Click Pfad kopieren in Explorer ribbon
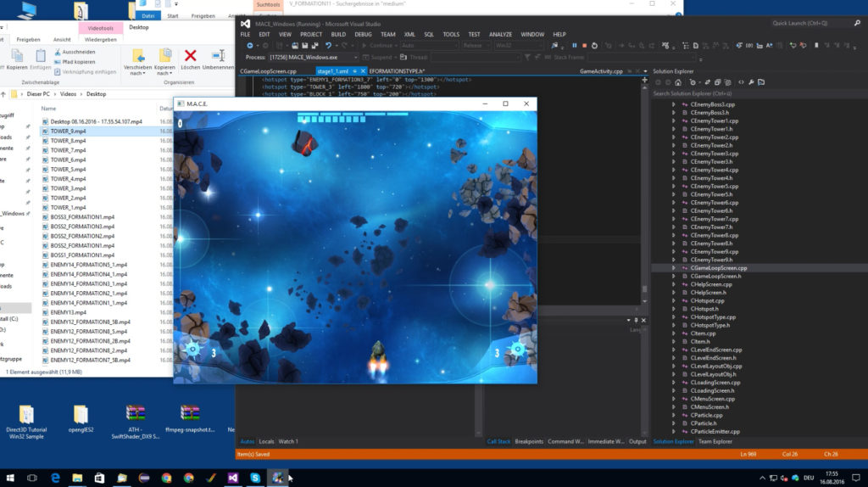Viewport: 868px width, 487px height. point(75,62)
